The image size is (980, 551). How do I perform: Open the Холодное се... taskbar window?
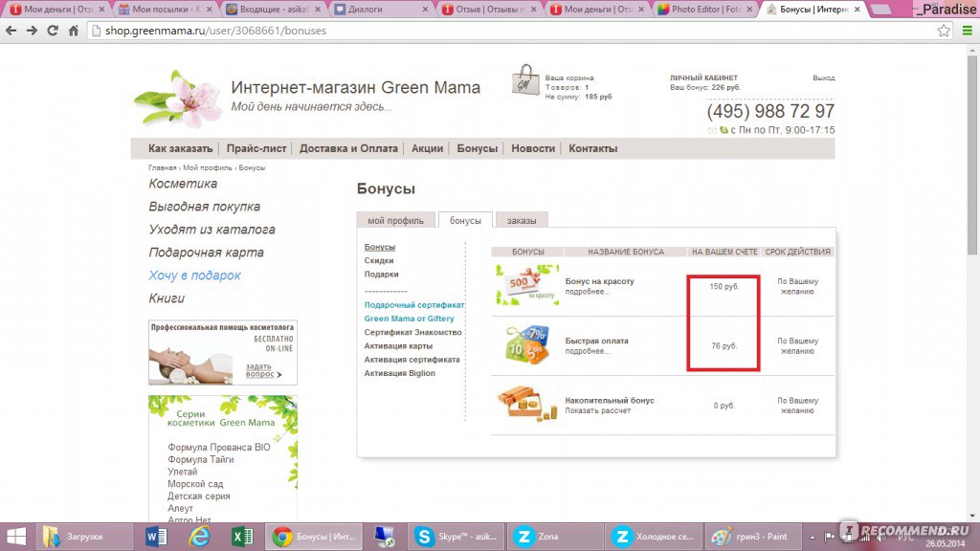[654, 537]
